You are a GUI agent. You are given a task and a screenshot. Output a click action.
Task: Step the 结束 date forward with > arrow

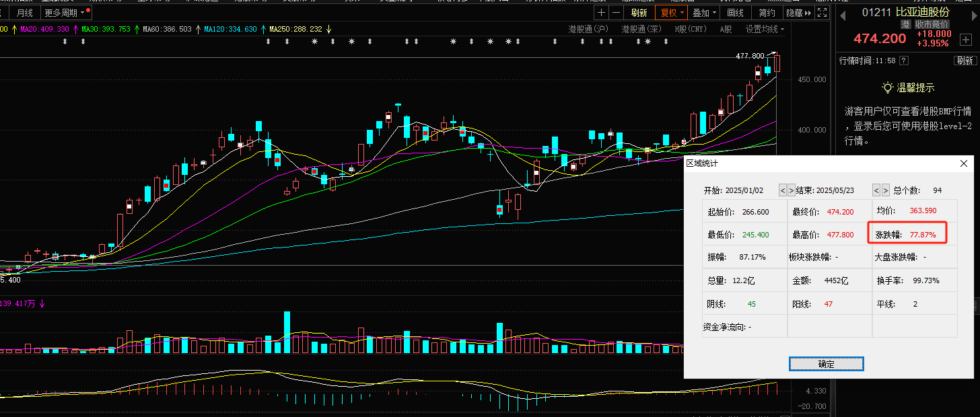886,190
